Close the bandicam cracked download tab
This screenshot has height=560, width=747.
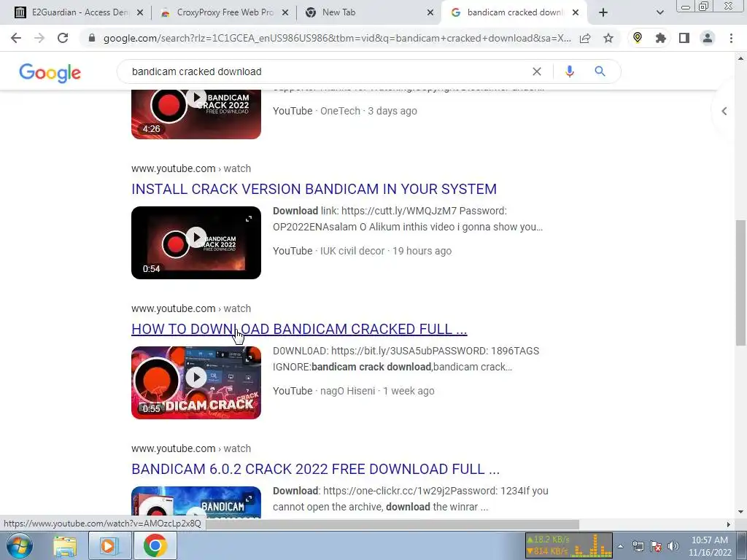coord(576,12)
